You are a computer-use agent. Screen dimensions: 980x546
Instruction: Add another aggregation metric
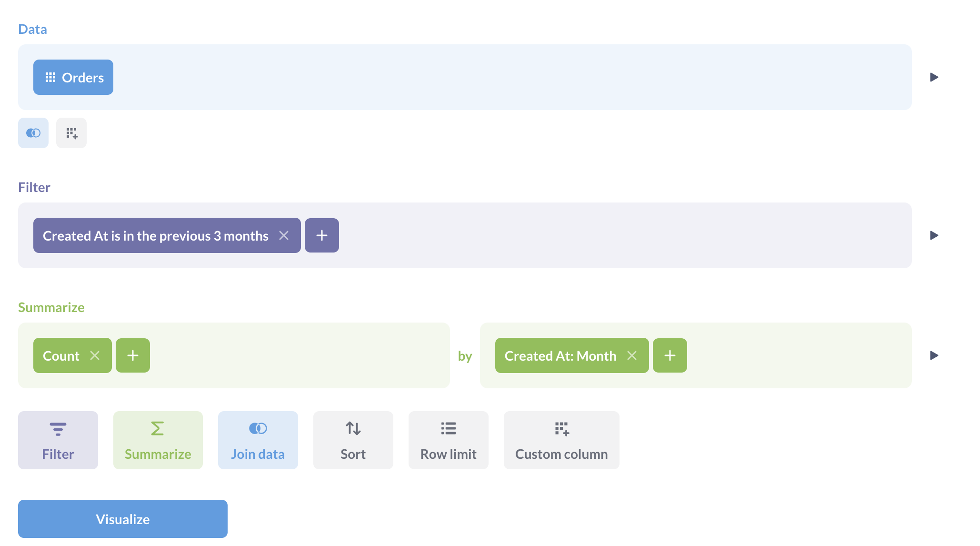click(x=132, y=355)
